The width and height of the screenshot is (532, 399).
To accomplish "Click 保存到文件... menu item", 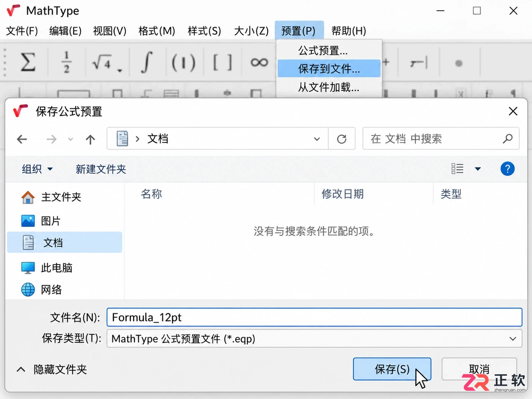I will 329,68.
